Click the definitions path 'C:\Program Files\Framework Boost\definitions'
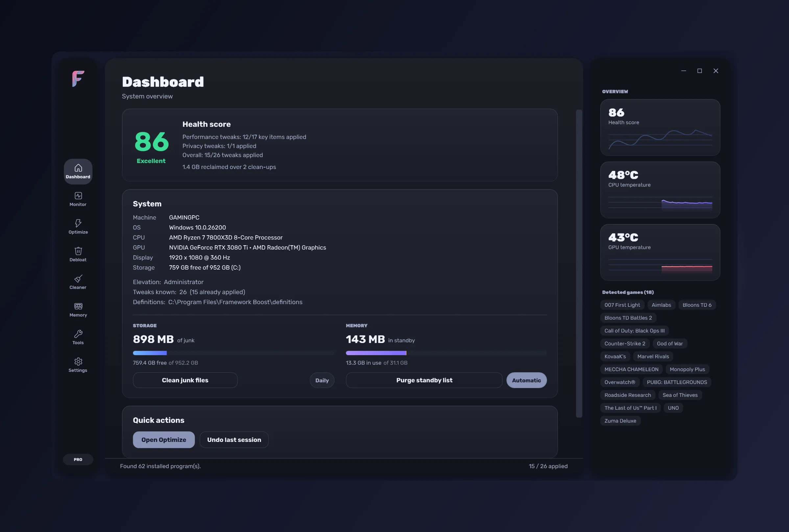 pyautogui.click(x=235, y=302)
